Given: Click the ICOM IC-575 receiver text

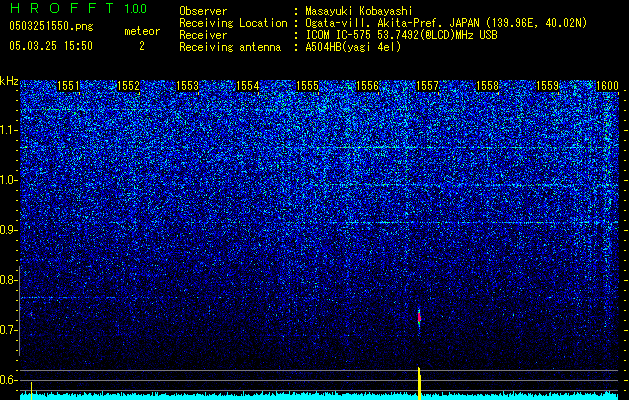Looking at the screenshot, I should coord(401,35).
